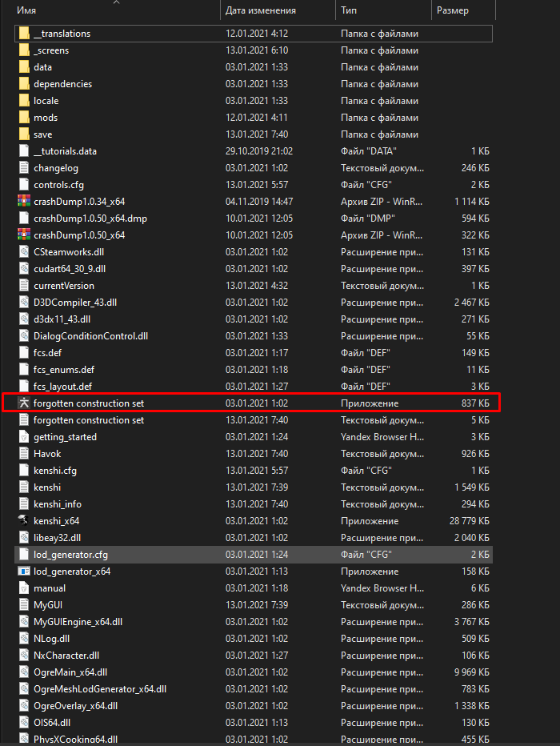560x746 pixels.
Task: Sort by the Тип column header
Action: tap(349, 10)
